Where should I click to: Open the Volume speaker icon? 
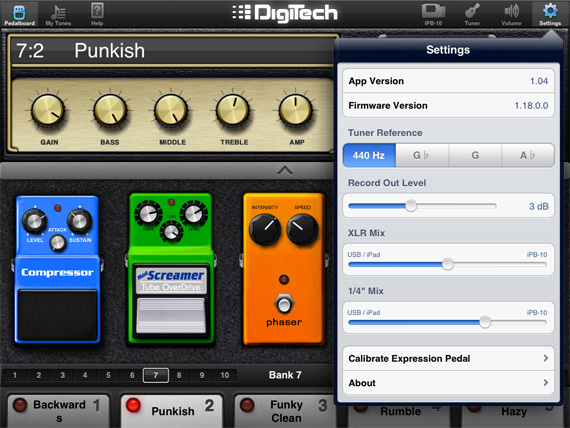[511, 15]
